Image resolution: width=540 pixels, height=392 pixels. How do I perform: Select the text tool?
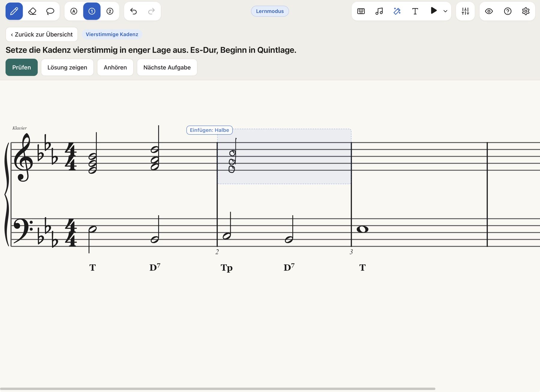[415, 11]
